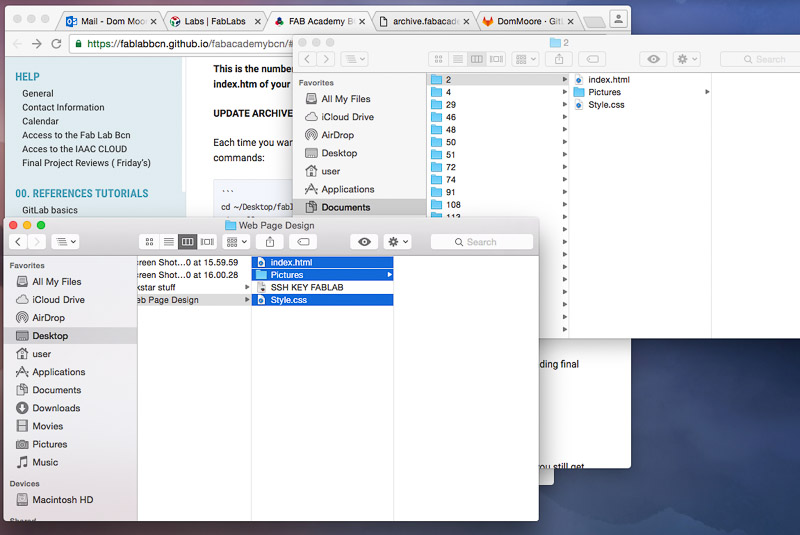Viewport: 800px width, 535px height.
Task: Expand Pictures folder arrow in back Finder window
Action: [x=707, y=92]
